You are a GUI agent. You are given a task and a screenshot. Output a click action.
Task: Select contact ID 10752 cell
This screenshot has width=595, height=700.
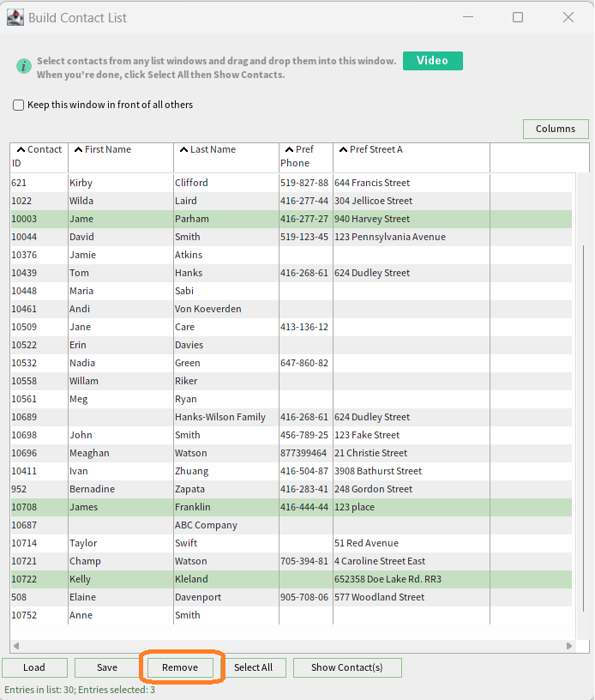[x=39, y=615]
